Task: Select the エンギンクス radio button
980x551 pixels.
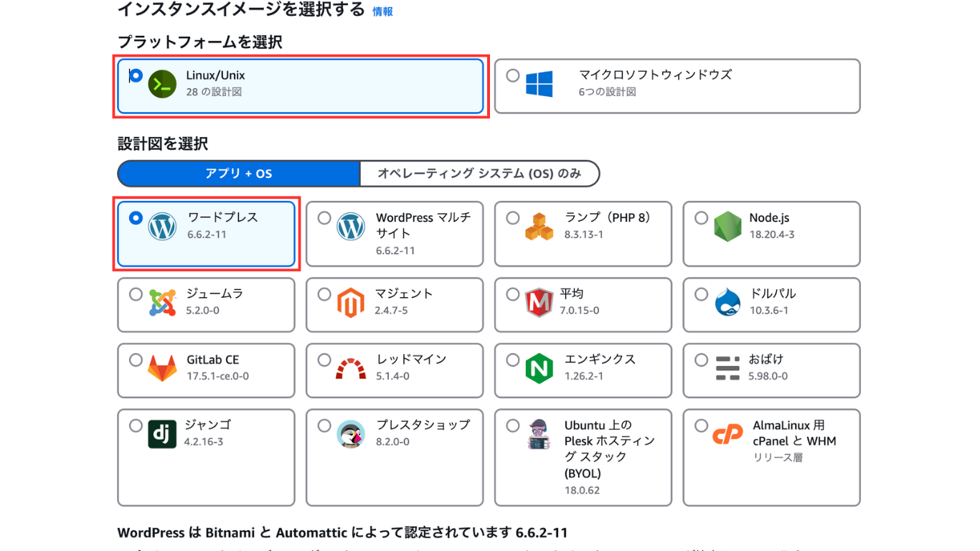Action: coord(512,360)
